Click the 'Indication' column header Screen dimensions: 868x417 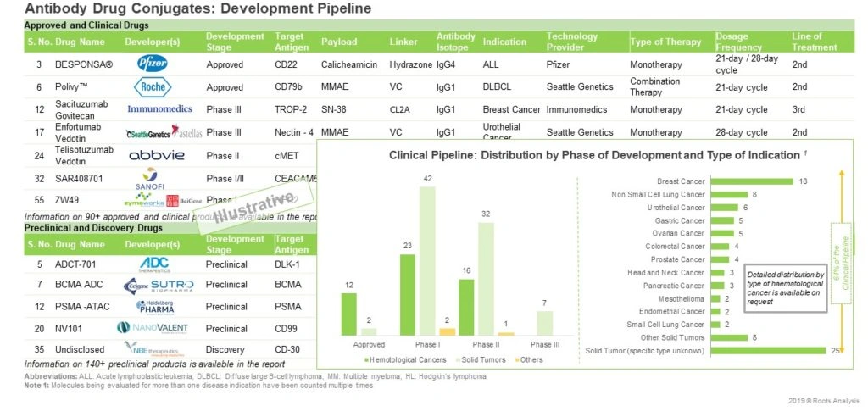tap(504, 42)
